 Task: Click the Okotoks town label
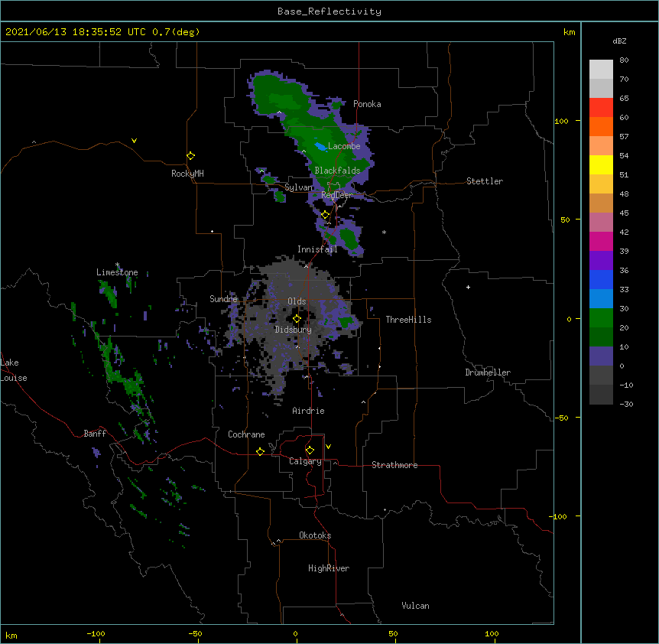[315, 535]
